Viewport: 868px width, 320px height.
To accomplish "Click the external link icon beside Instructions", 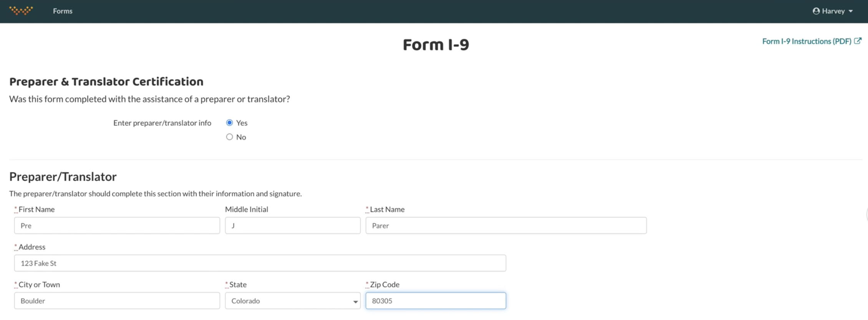I will click(858, 41).
